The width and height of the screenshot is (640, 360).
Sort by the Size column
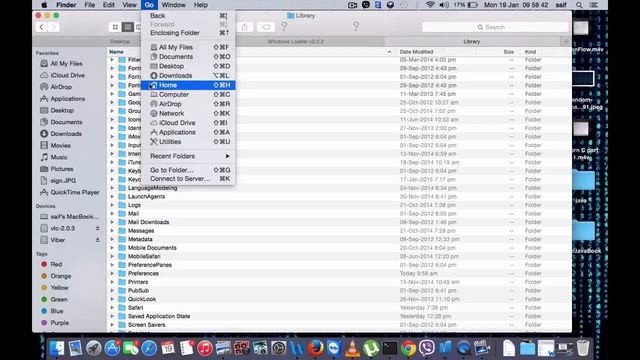point(509,52)
